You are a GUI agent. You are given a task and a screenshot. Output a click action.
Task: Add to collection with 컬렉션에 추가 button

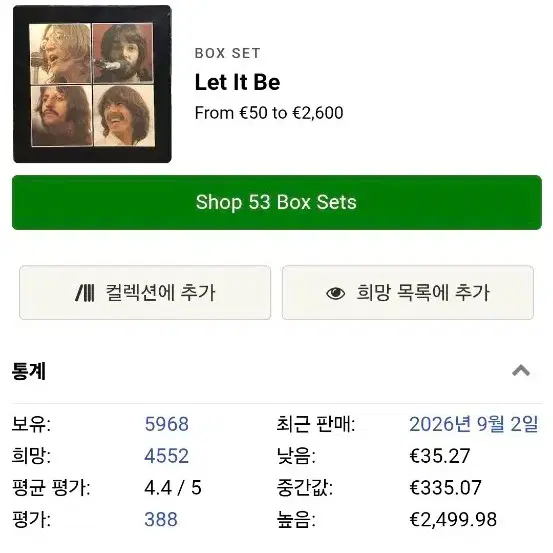(x=145, y=293)
